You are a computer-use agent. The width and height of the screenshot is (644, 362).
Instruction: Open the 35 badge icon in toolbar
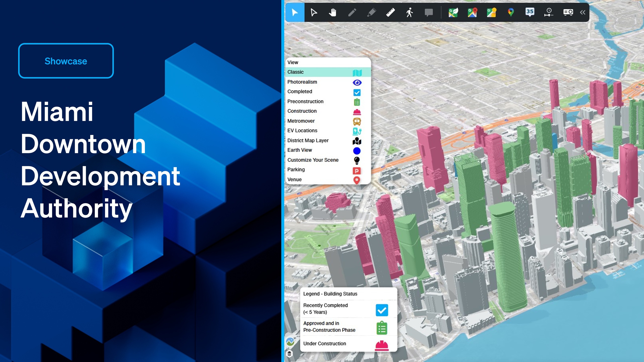pyautogui.click(x=530, y=12)
